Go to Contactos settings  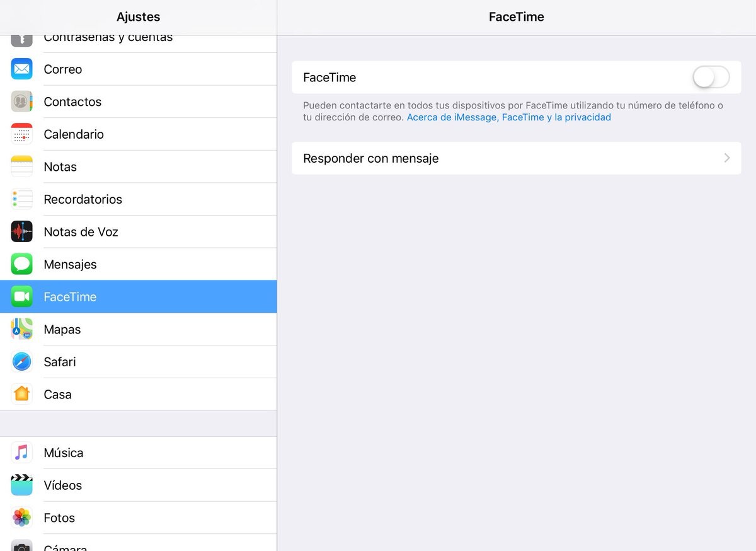(139, 101)
